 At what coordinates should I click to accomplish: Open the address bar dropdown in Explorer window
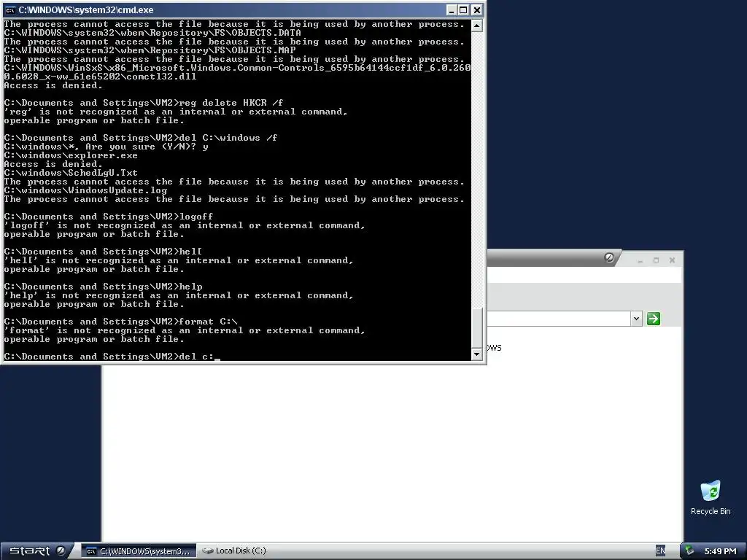[636, 319]
